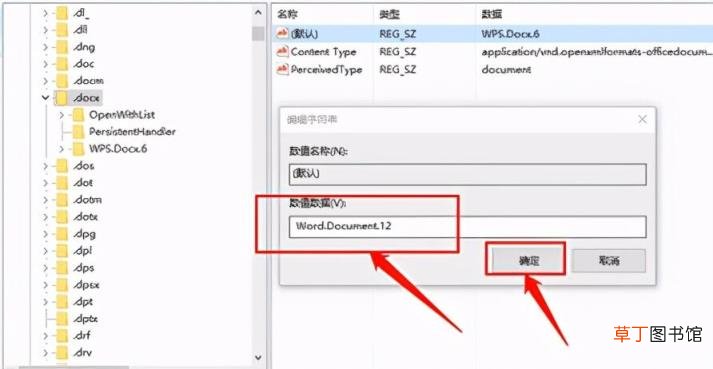
Task: Close the 编辑字符串 dialog
Action: click(x=642, y=119)
